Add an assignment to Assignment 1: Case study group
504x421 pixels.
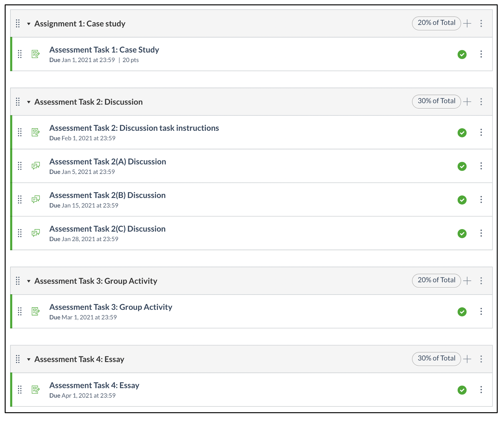click(x=467, y=23)
